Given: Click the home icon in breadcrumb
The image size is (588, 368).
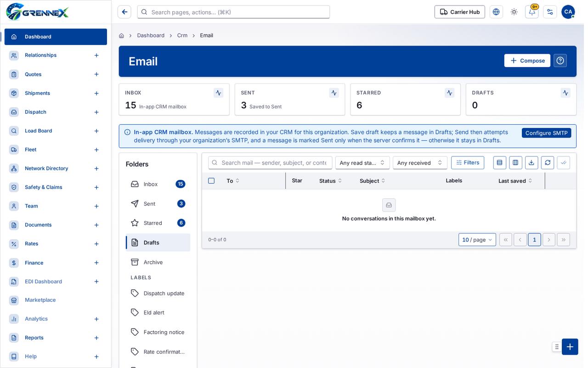Looking at the screenshot, I should [121, 35].
